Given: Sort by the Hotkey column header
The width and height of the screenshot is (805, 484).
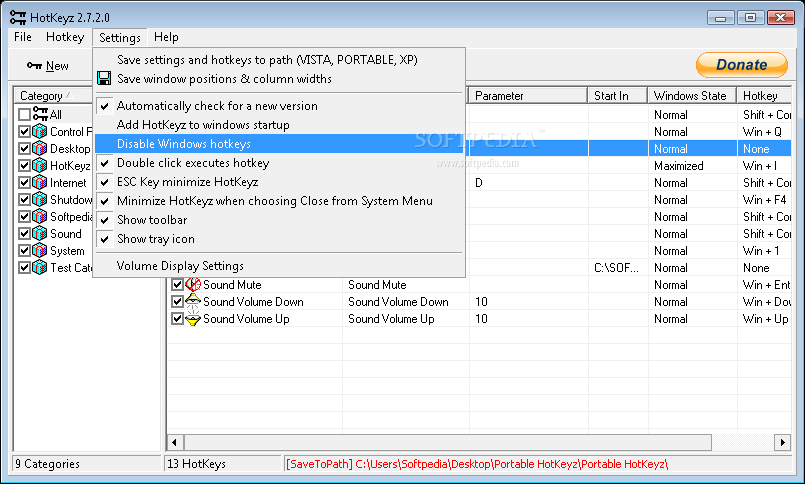Looking at the screenshot, I should [765, 95].
